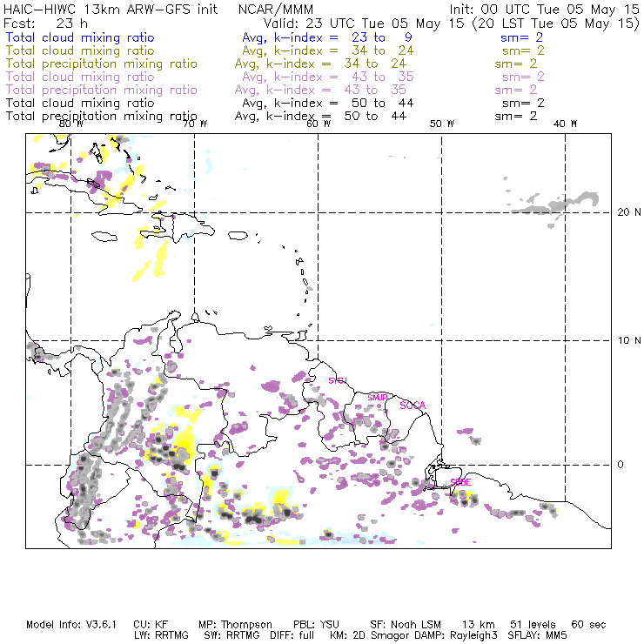The width and height of the screenshot is (644, 644).
Task: Click the 'SF: Noah LSM' footer entry
Action: point(406,625)
